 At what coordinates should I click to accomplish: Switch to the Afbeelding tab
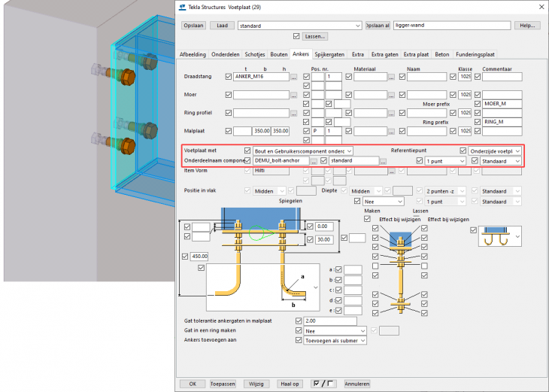(x=193, y=54)
